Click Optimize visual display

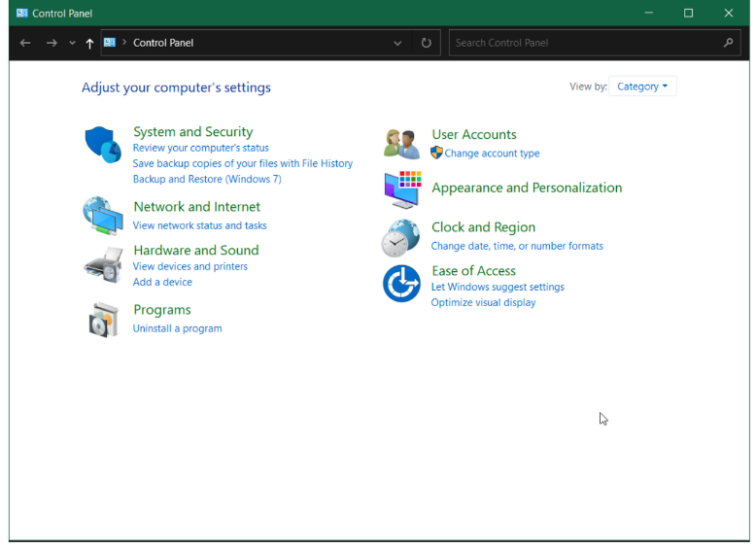(483, 303)
